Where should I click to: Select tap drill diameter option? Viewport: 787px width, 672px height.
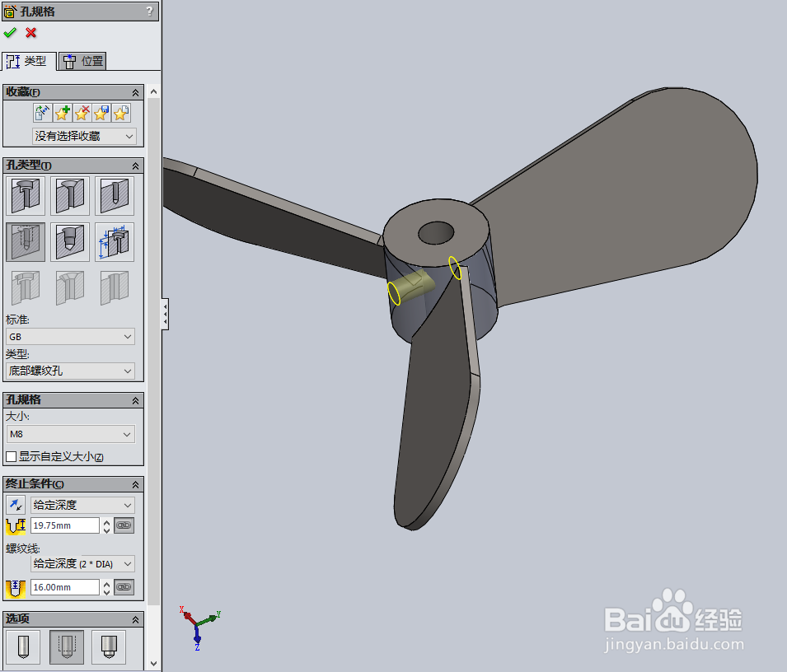point(23,647)
